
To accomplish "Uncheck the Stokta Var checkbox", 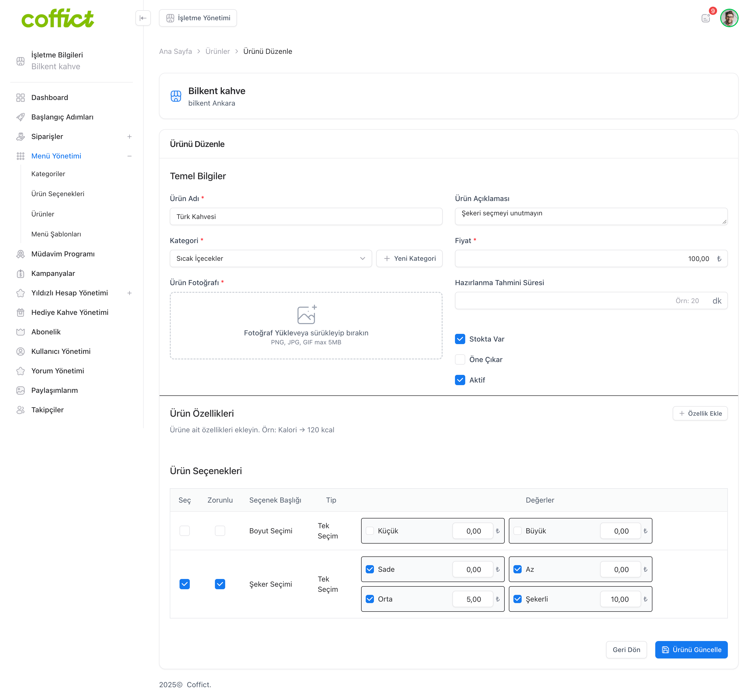I will [x=460, y=339].
